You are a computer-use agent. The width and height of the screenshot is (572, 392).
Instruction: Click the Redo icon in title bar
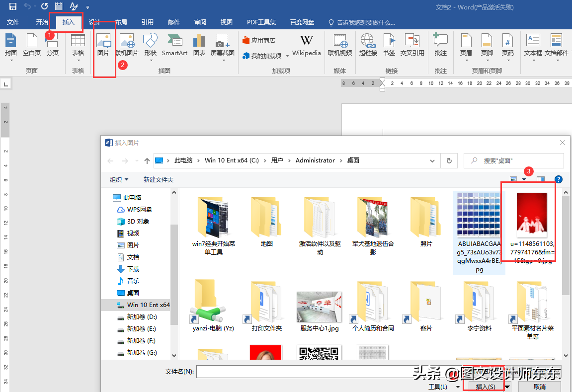pyautogui.click(x=45, y=6)
